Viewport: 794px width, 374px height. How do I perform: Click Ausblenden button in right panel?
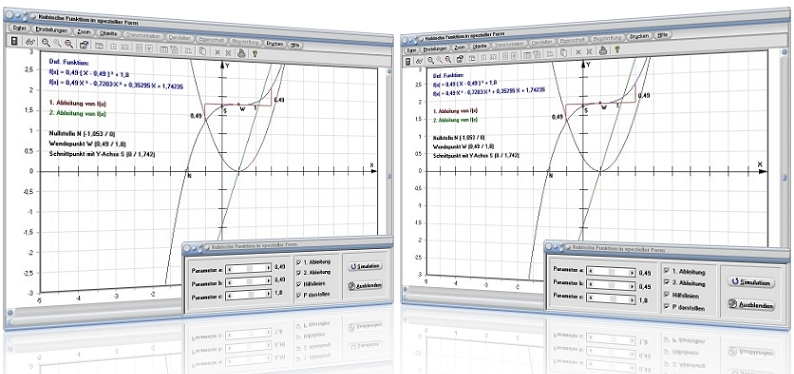point(751,305)
